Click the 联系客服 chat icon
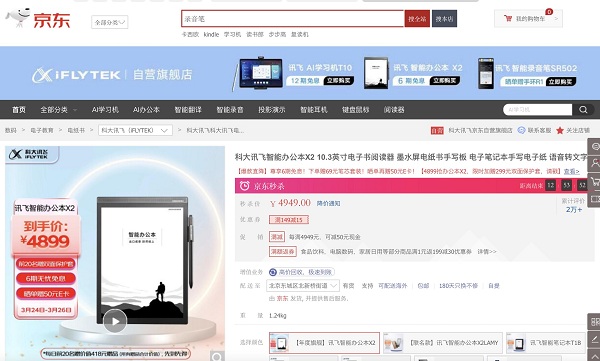Image resolution: width=600 pixels, height=361 pixels. point(521,130)
